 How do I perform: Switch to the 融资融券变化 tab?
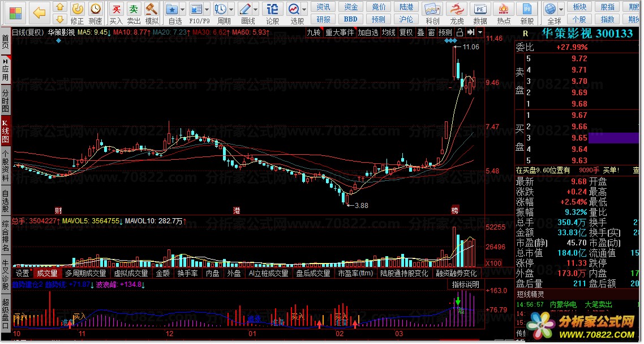coord(456,273)
